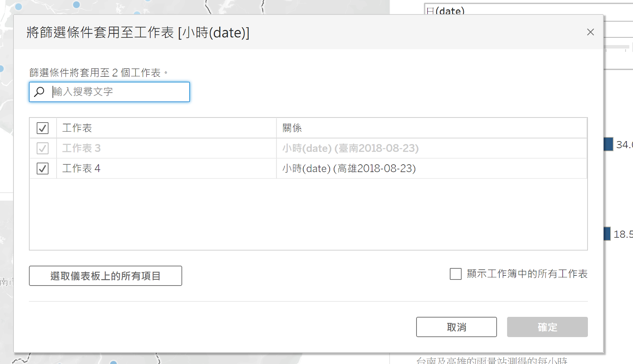The height and width of the screenshot is (364, 633).
Task: Click the 取消 button
Action: coord(457,327)
